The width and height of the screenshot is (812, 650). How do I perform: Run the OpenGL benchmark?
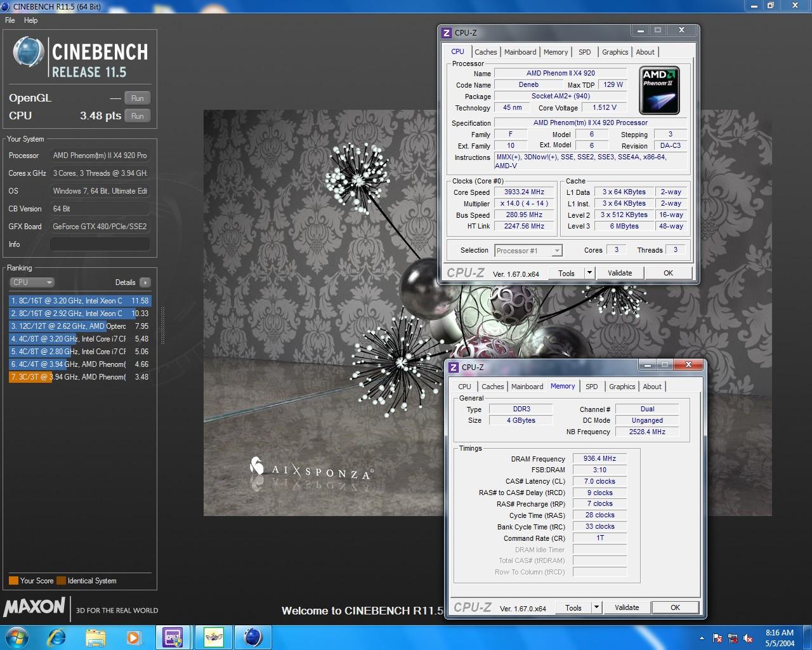coord(138,98)
